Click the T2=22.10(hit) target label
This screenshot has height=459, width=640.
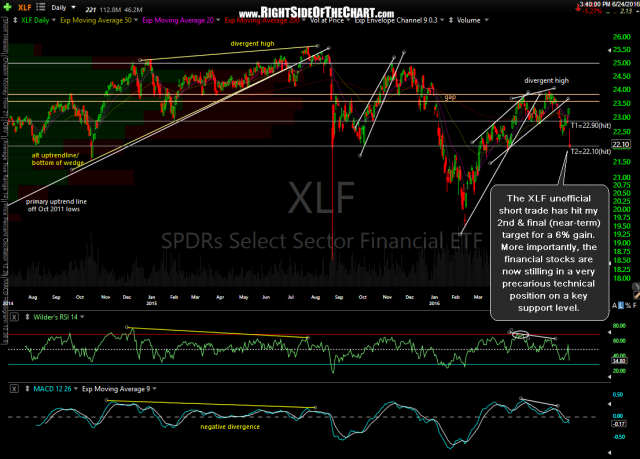[591, 151]
